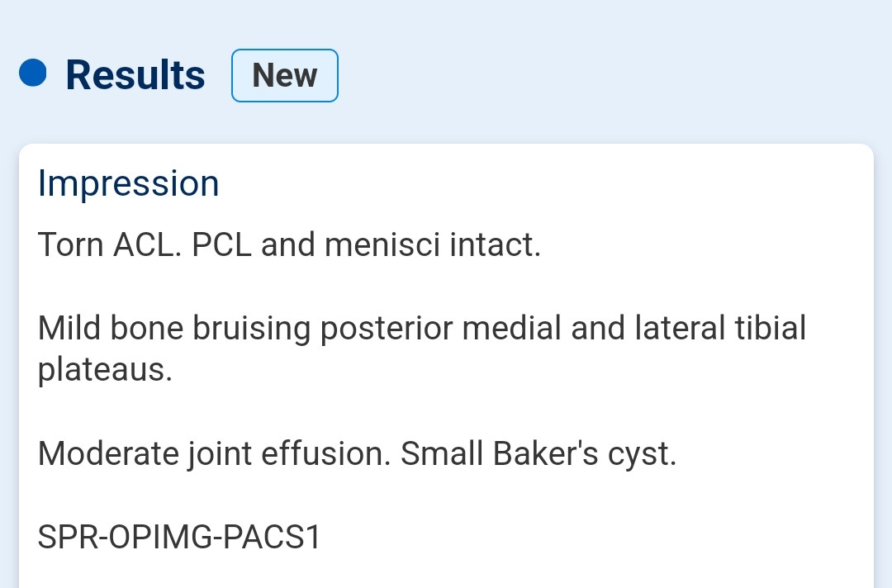Click the sentence 'Torn ACL.'
Viewport: 892px width, 588px height.
(x=110, y=245)
